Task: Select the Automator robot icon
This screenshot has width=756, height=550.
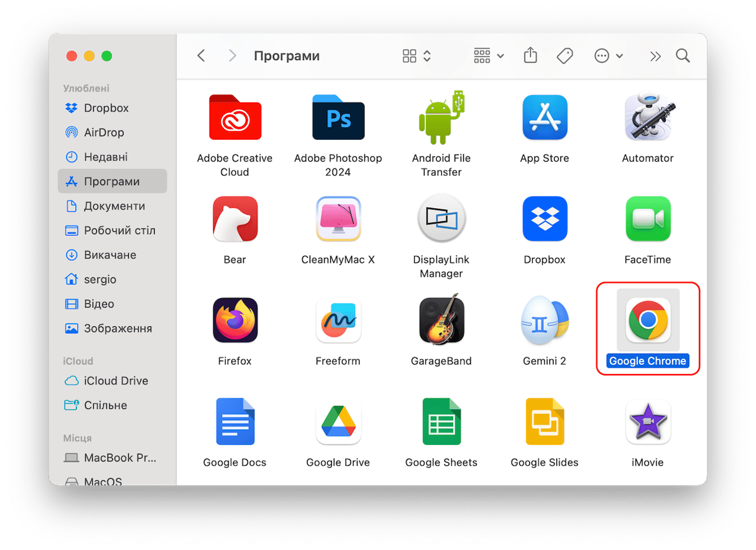Action: (648, 117)
